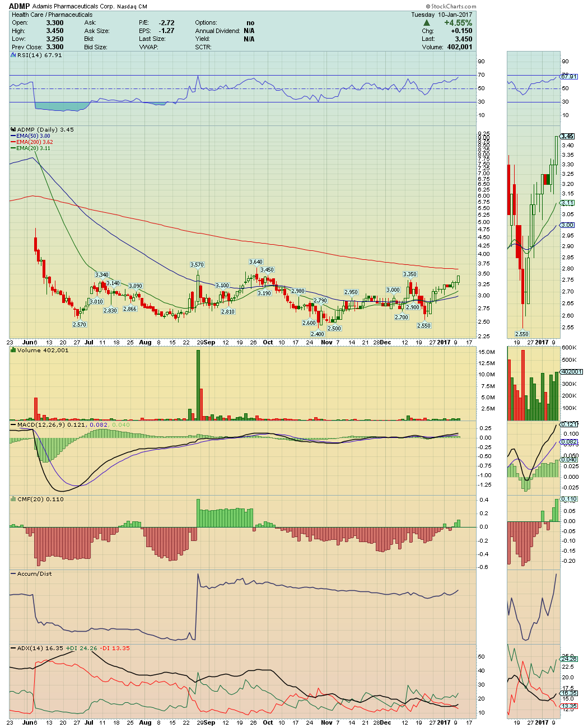The image size is (588, 728).
Task: Click the Low value 3.250
Action: click(x=54, y=39)
